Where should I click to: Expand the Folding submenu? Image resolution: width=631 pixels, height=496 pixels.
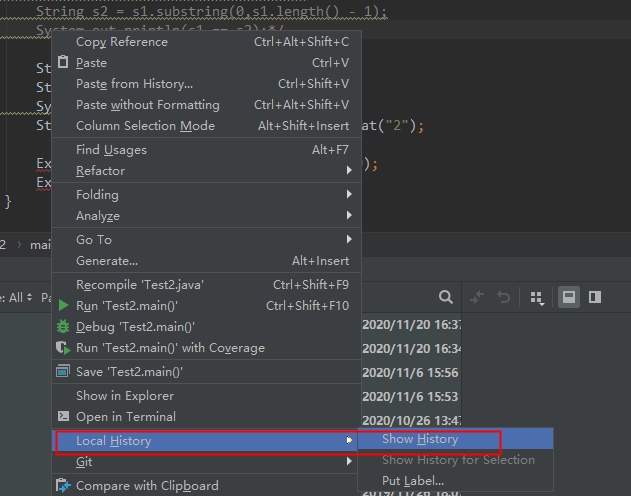point(206,195)
